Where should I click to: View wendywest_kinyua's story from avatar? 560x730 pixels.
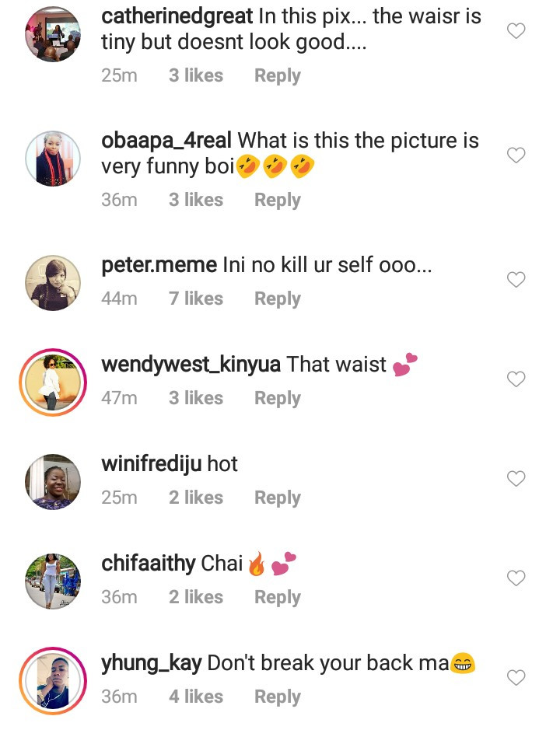pyautogui.click(x=53, y=382)
